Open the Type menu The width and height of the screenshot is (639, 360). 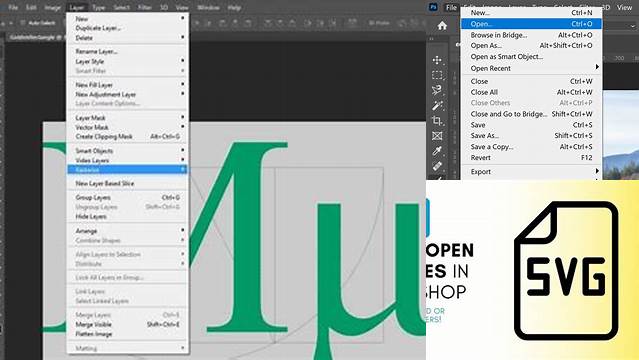pos(99,7)
